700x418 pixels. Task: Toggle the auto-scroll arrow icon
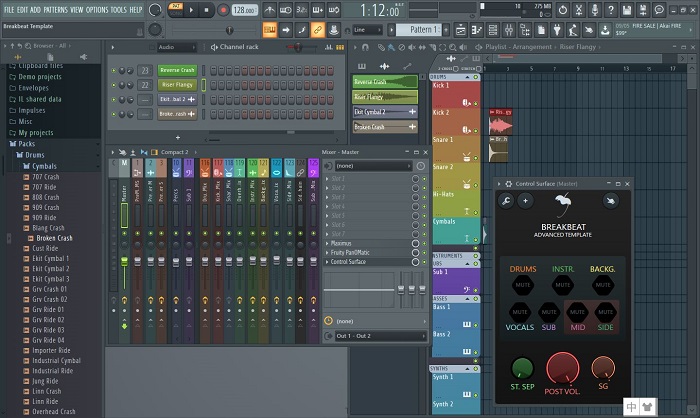[286, 30]
